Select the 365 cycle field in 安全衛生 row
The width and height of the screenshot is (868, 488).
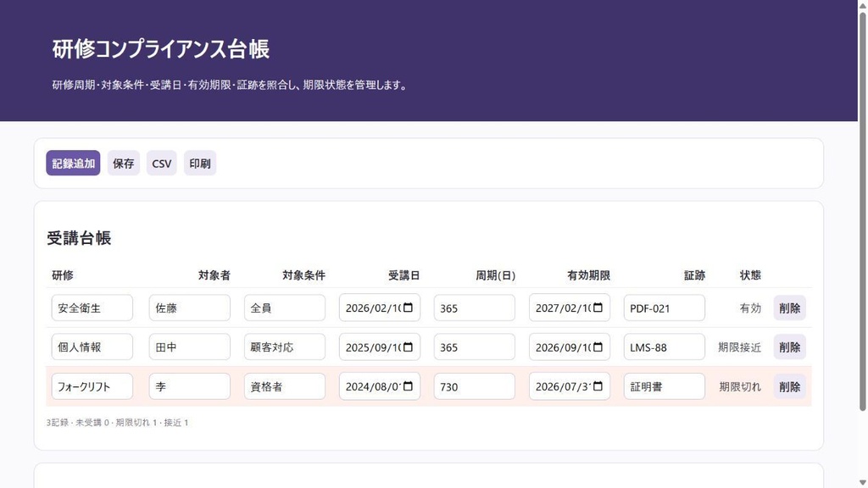coord(475,308)
